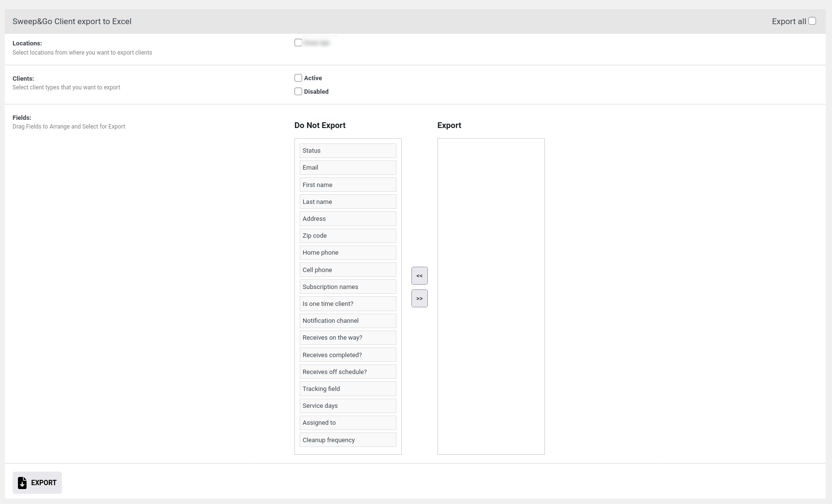This screenshot has width=832, height=504.
Task: Click the move-left << arrow button
Action: (x=419, y=276)
